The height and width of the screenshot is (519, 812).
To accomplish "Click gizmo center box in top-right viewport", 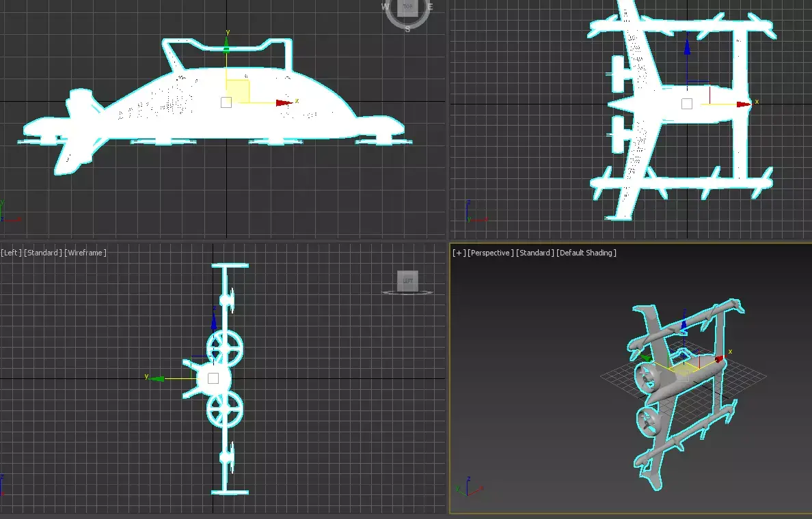I will [687, 104].
